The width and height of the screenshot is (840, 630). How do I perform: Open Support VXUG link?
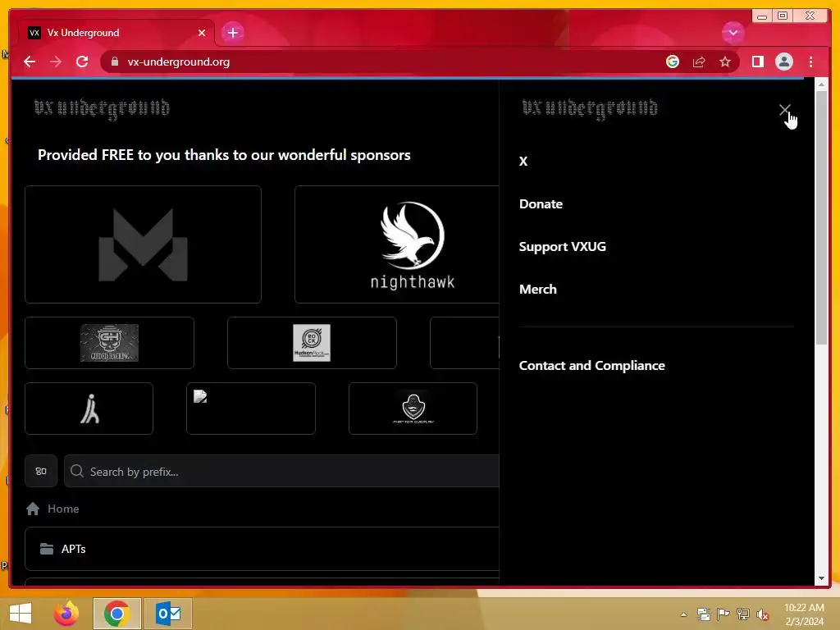pyautogui.click(x=563, y=246)
